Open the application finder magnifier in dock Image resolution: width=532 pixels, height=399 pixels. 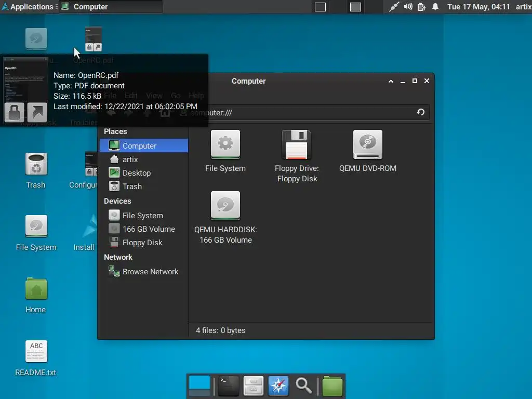click(x=303, y=386)
